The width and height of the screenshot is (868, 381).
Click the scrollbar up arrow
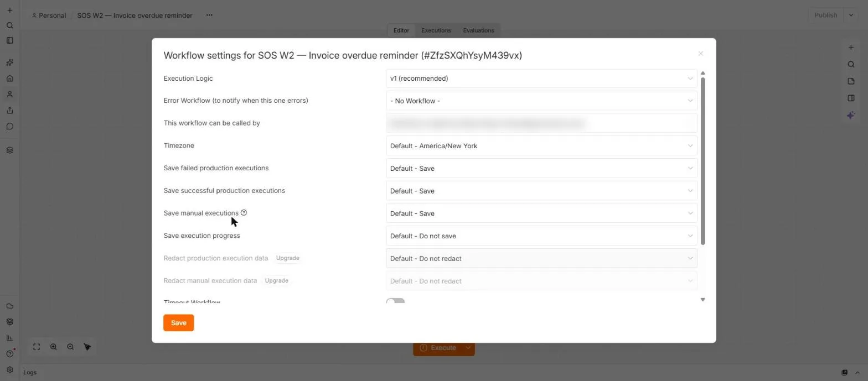[703, 73]
